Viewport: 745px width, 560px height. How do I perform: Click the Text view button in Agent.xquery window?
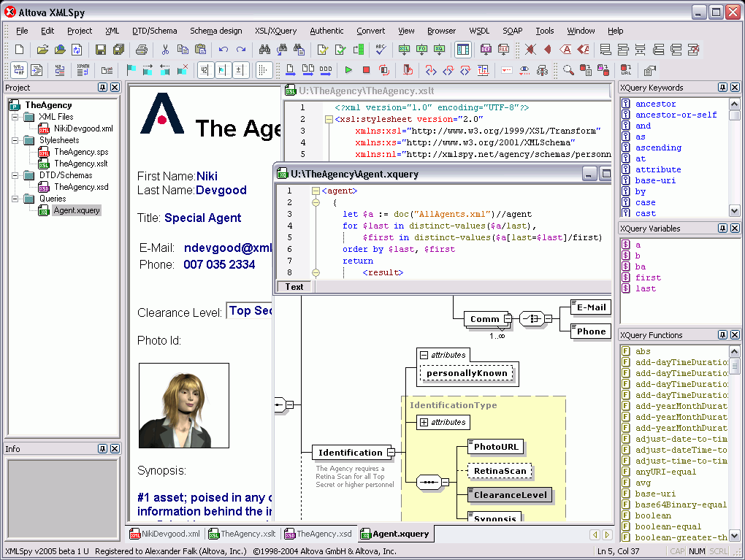[294, 287]
